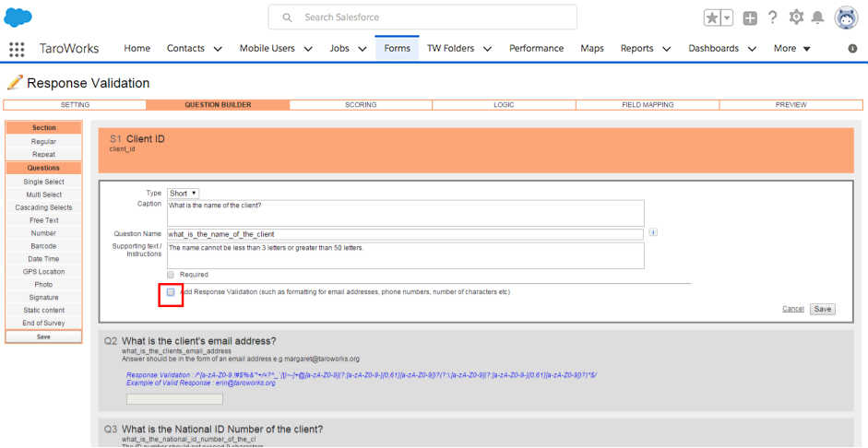Open the App Launcher grid icon

(x=18, y=49)
